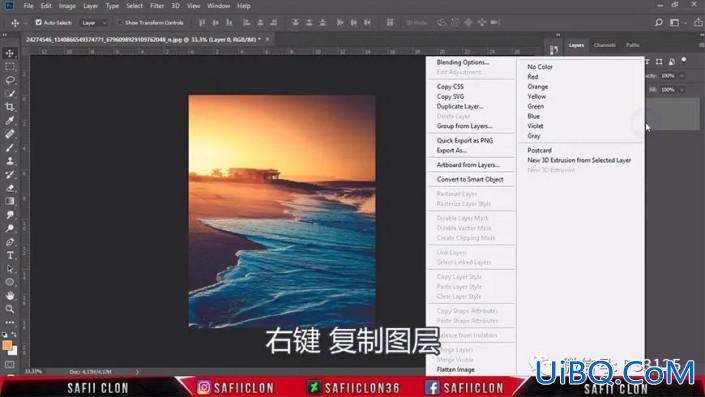Select the Clone Stamp tool
Screen dimensions: 705x397
click(9, 161)
